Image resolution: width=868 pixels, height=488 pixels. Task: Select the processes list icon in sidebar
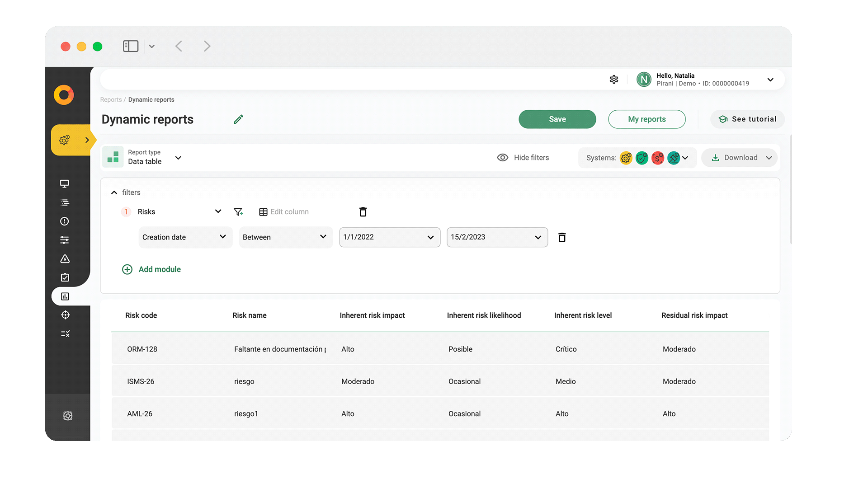(x=65, y=202)
